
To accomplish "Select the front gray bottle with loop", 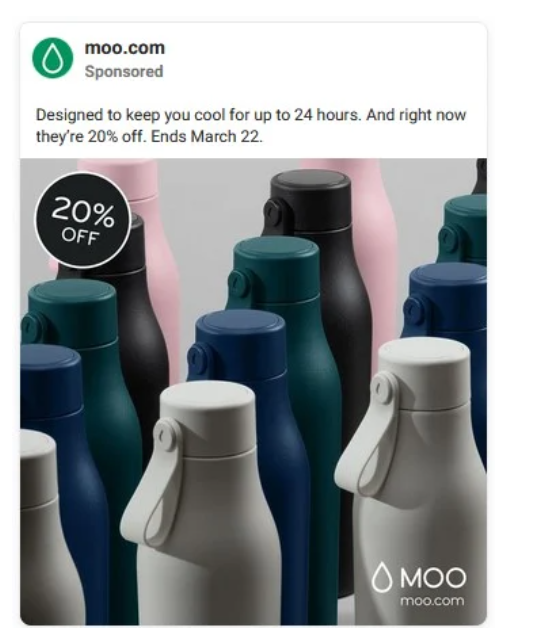I will pos(204,503).
